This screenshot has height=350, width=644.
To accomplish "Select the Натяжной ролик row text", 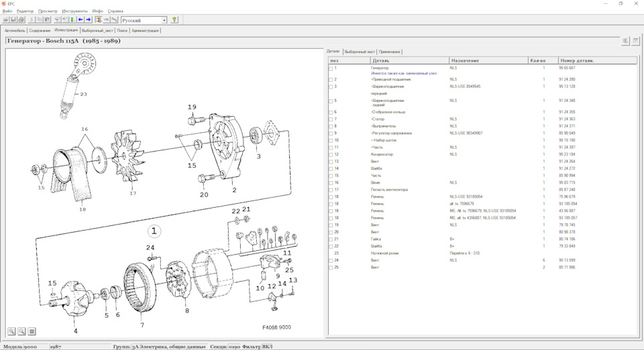I will 385,253.
